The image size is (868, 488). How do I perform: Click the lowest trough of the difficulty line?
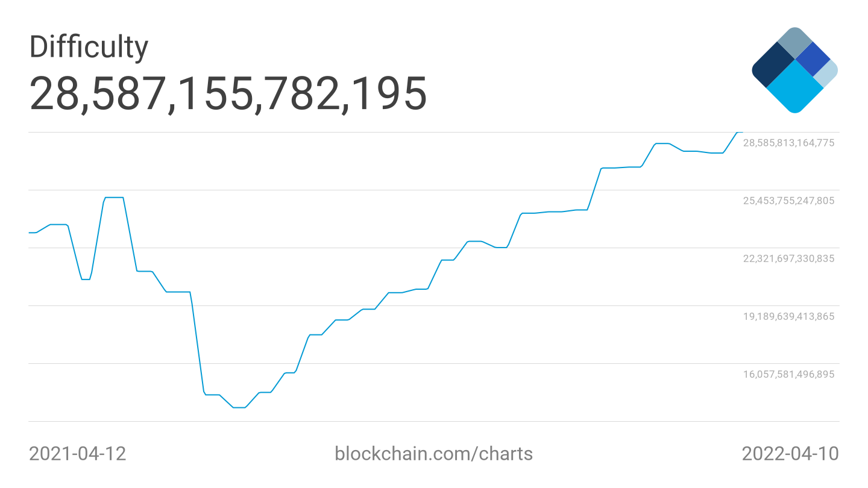pyautogui.click(x=239, y=407)
